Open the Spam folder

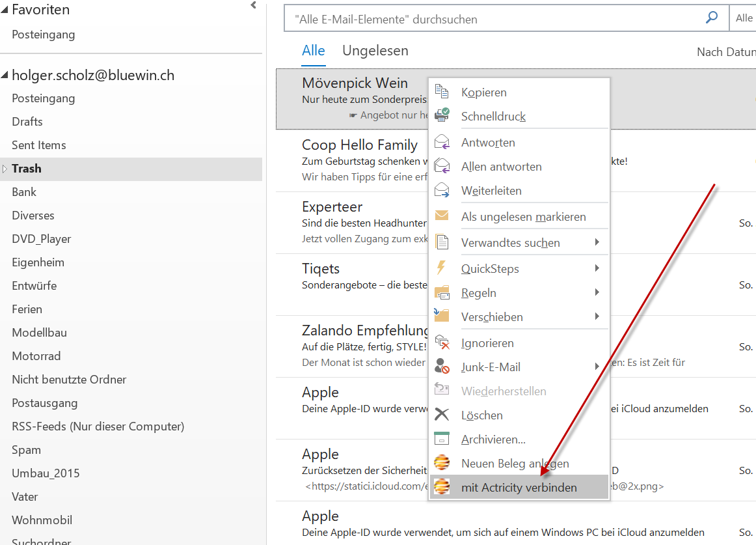26,450
